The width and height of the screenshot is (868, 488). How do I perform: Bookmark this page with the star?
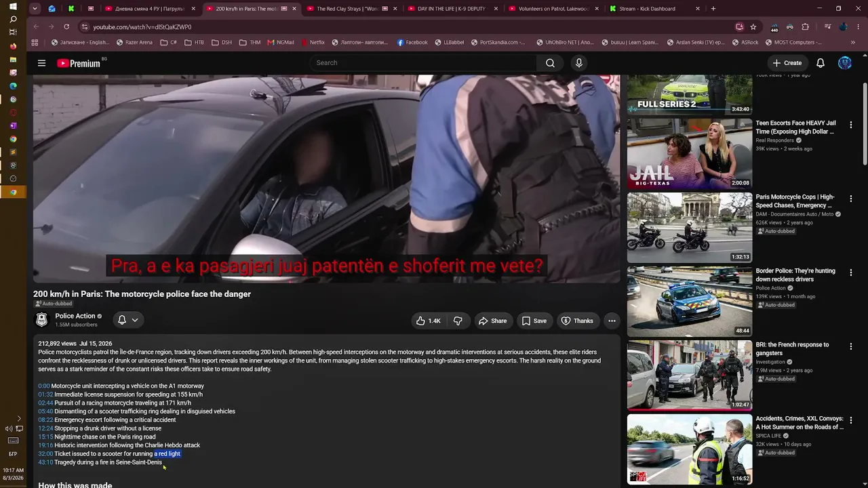[x=753, y=26]
